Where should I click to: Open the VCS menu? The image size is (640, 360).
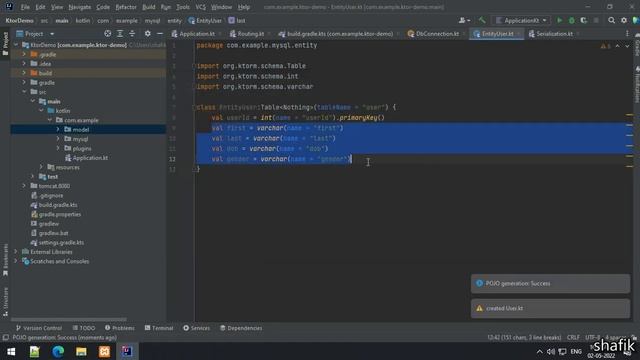pos(200,7)
